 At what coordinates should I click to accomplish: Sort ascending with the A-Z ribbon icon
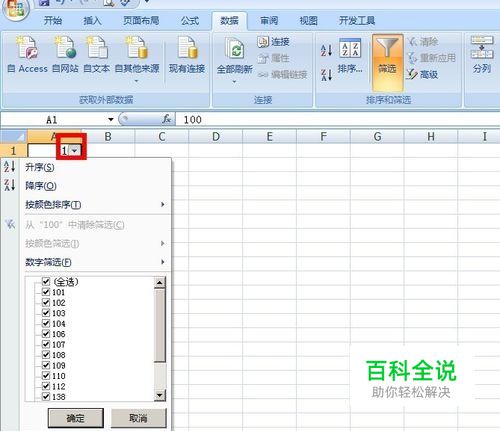pos(326,50)
